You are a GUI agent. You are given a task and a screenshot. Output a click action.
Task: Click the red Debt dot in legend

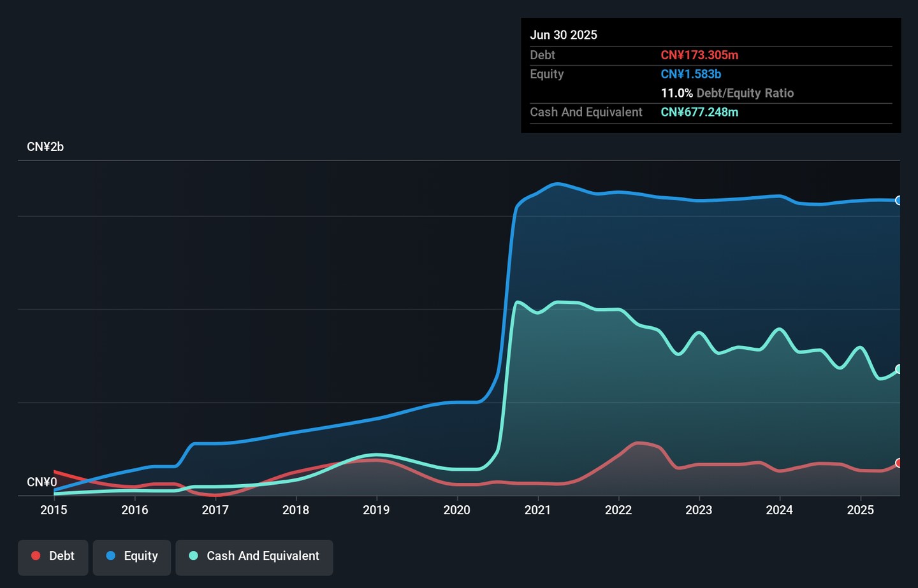tap(36, 556)
